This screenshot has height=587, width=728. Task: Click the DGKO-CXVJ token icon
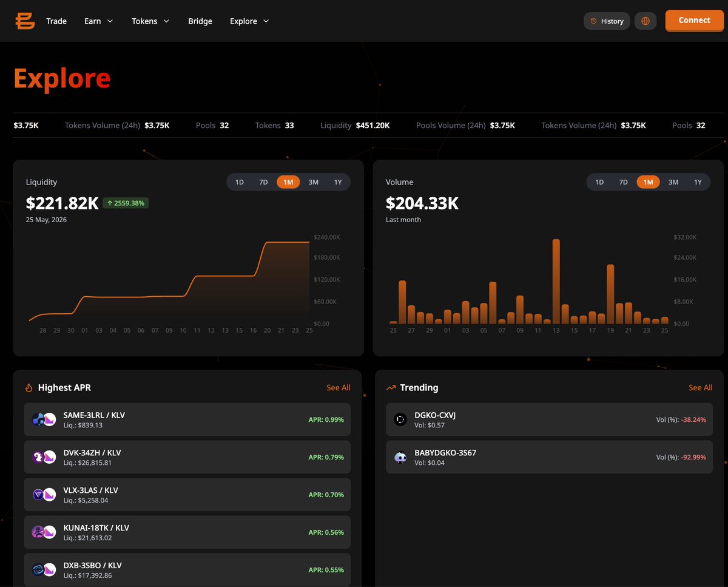pyautogui.click(x=400, y=419)
